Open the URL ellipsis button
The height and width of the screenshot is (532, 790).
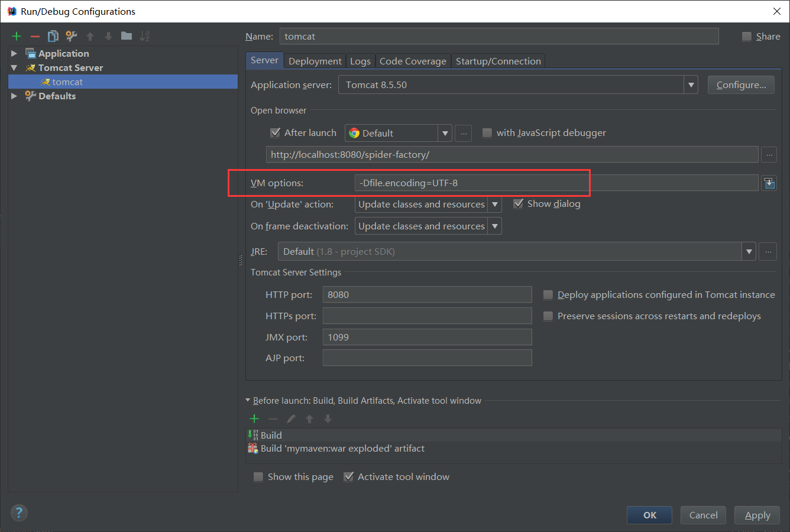(x=769, y=154)
